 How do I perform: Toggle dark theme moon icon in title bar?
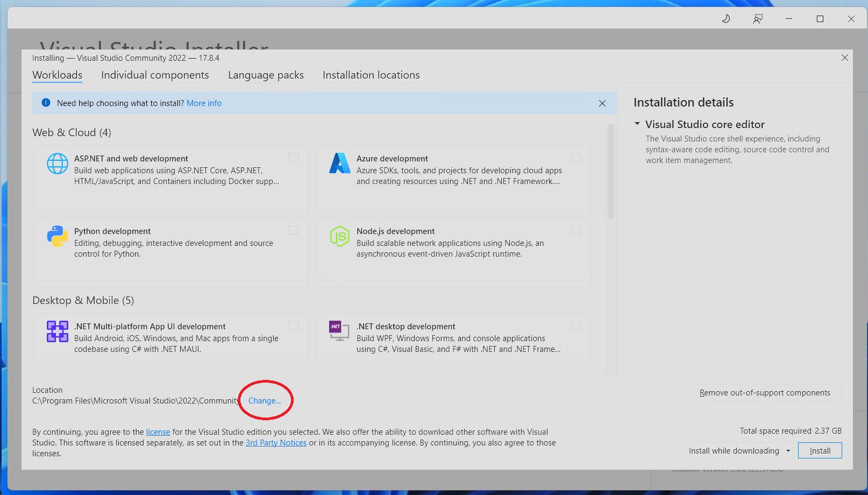point(726,19)
